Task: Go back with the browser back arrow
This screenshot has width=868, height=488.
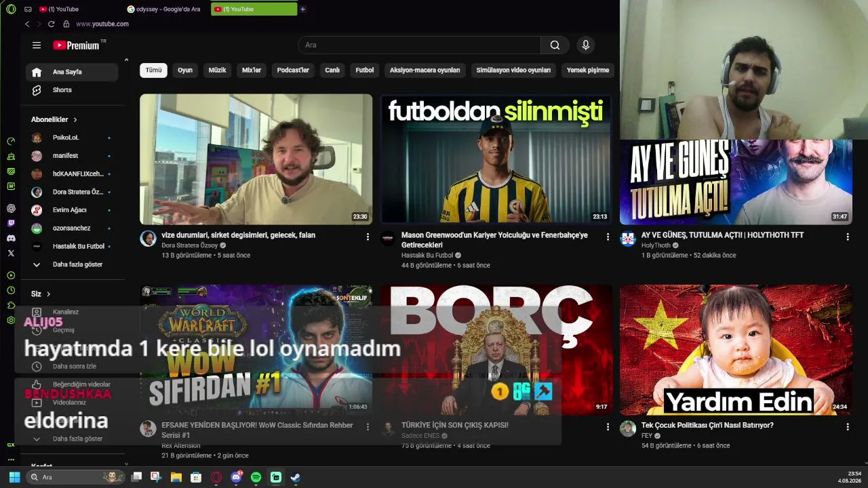Action: pos(27,24)
